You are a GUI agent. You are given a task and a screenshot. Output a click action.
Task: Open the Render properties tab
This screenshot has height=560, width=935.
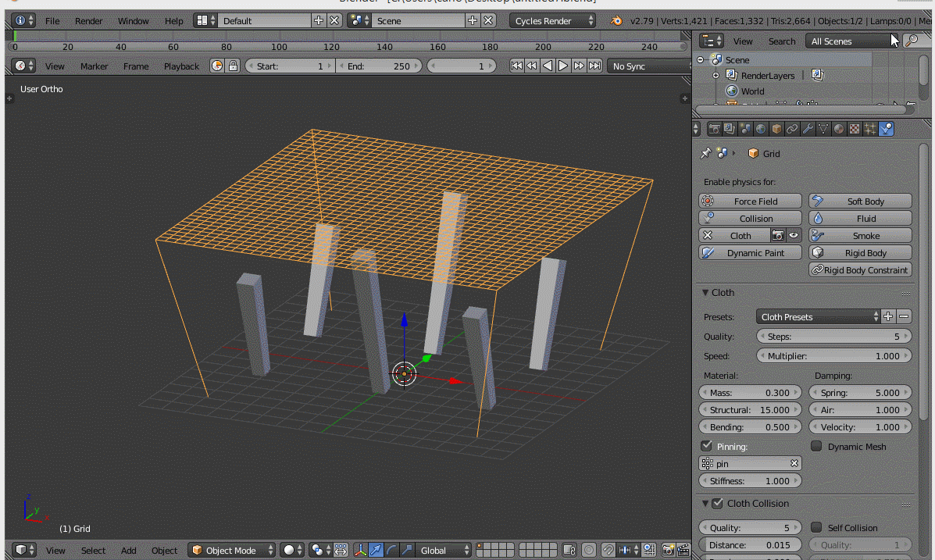pyautogui.click(x=716, y=128)
